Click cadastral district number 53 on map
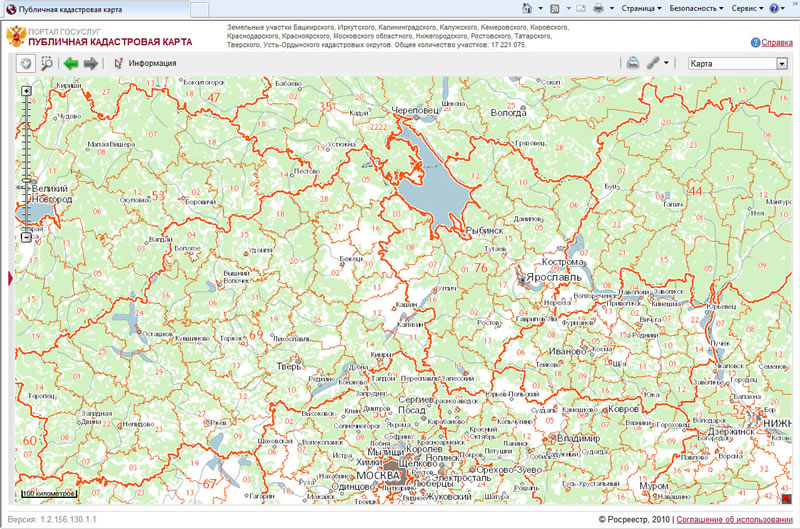This screenshot has height=529, width=800. (158, 195)
